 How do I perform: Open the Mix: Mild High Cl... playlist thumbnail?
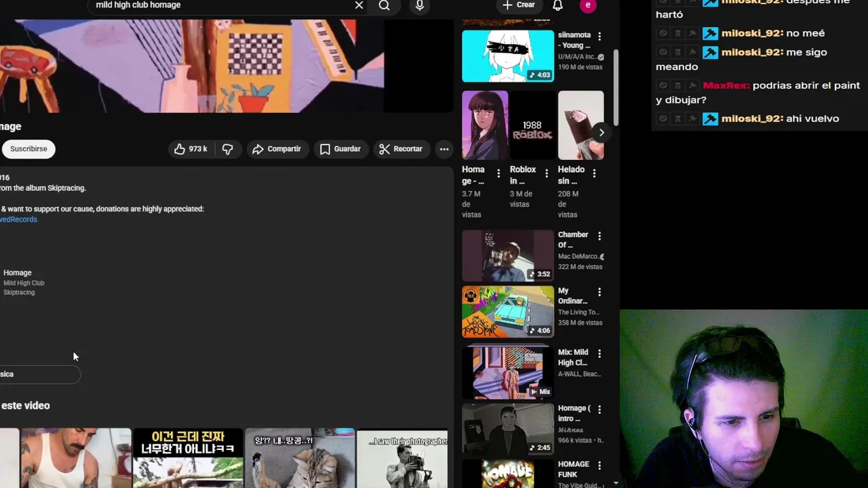pyautogui.click(x=508, y=372)
